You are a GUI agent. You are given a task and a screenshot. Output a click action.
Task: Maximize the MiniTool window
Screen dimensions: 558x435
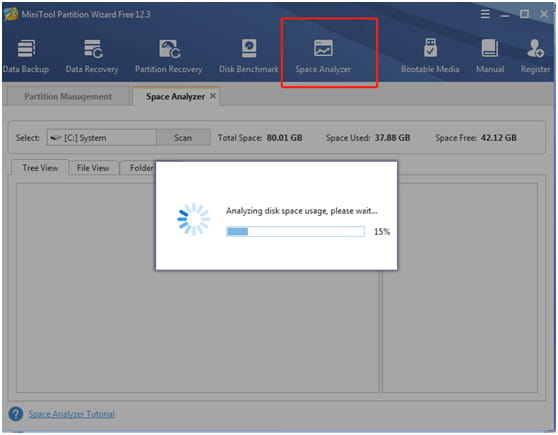[x=524, y=14]
